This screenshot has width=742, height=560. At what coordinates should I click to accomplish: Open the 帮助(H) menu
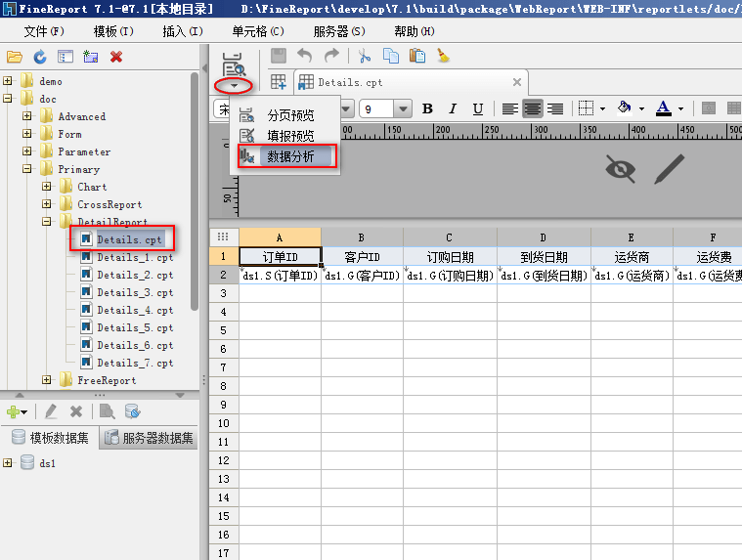click(x=415, y=31)
